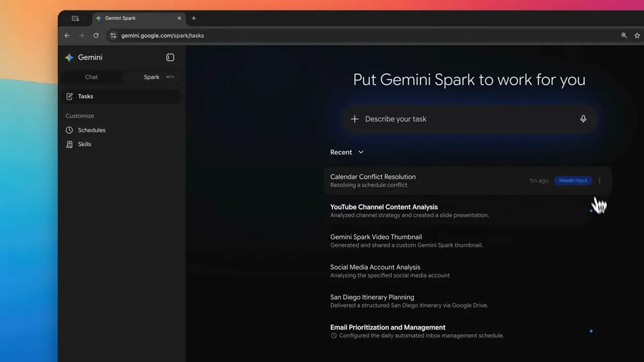644x362 pixels.
Task: Click the Gemini sparkle logo in sidebar
Action: coord(69,58)
